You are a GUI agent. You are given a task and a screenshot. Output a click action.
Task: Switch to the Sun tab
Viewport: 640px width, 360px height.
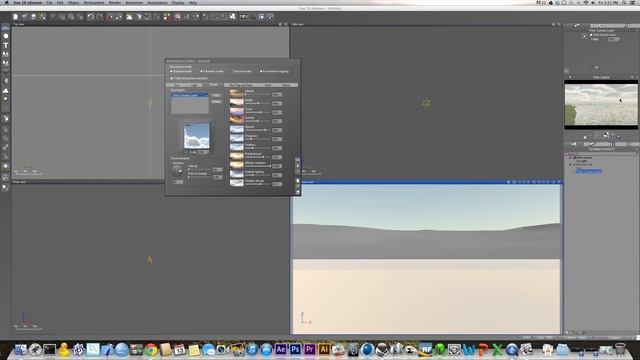177,85
